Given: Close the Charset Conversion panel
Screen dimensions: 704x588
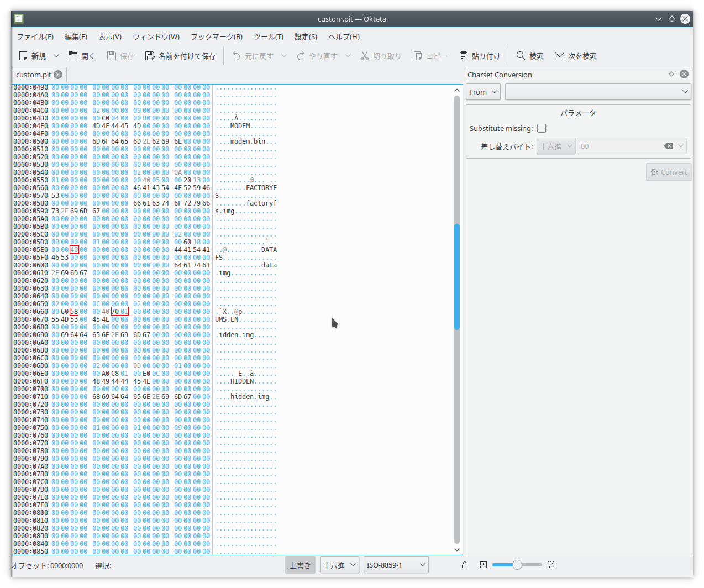Looking at the screenshot, I should [684, 74].
